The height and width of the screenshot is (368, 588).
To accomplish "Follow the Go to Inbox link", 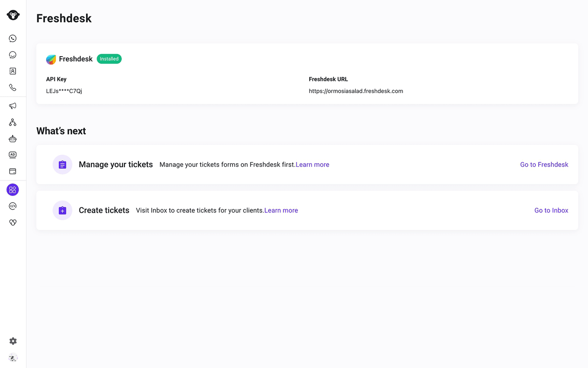I will tap(551, 210).
